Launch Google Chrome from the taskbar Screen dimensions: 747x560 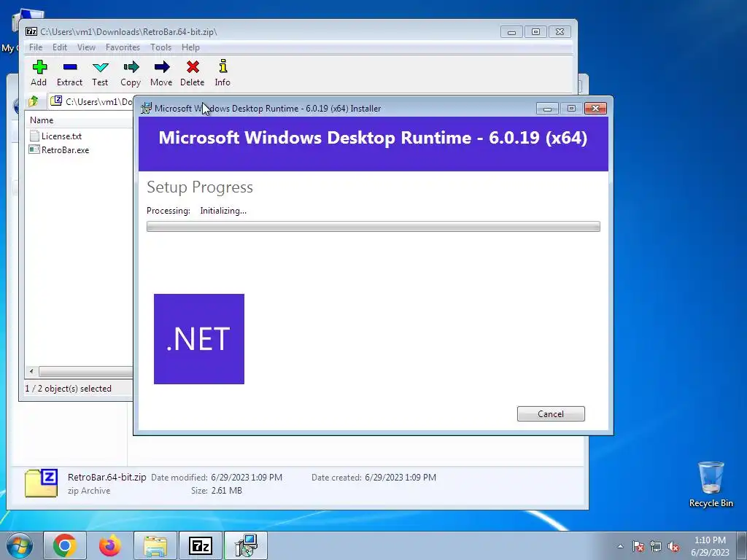click(65, 545)
